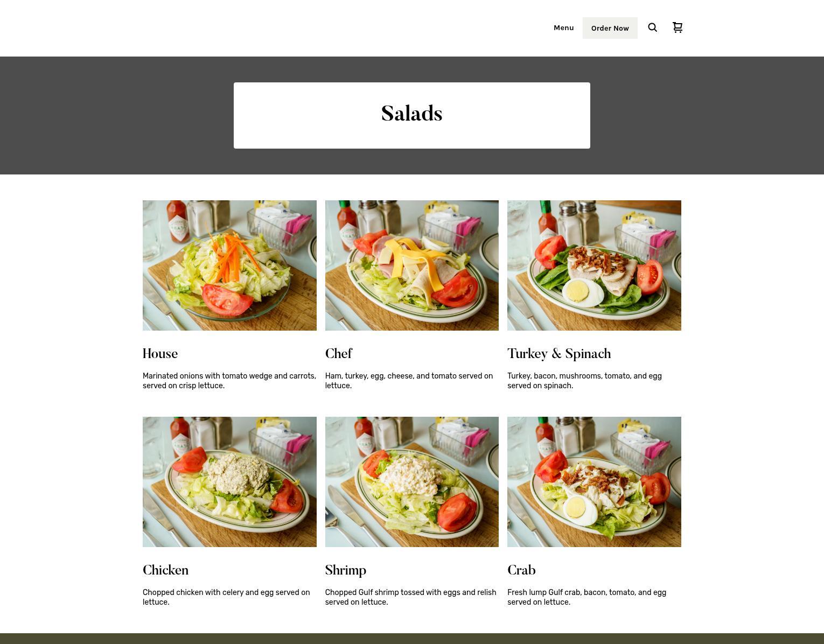Screen dimensions: 824x644
Task: Select the Chef salad title
Action: 339,354
